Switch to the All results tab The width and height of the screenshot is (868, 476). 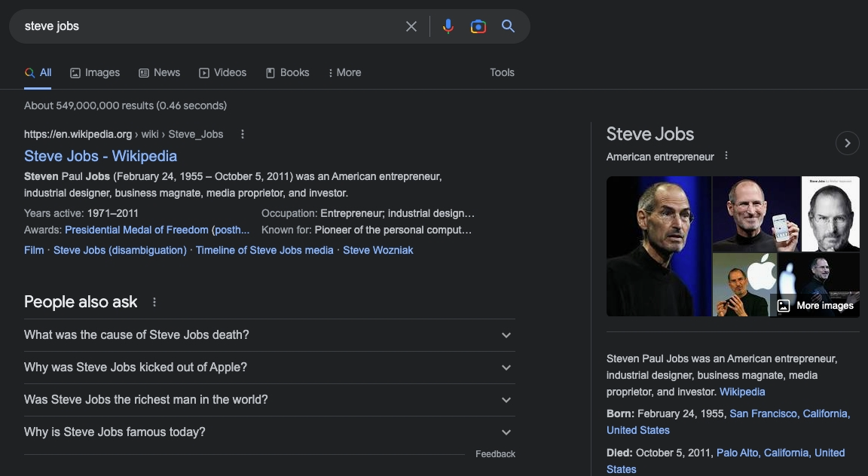coord(38,72)
